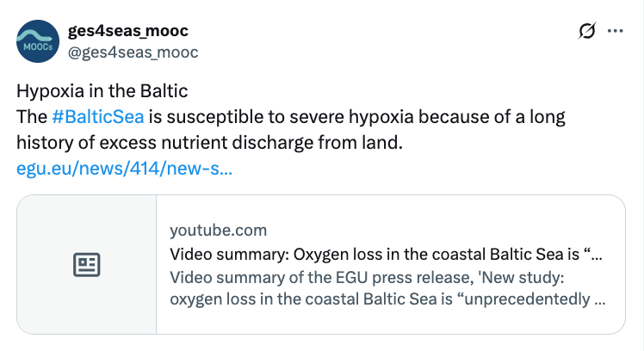The height and width of the screenshot is (351, 644).
Task: Click the youtube.com domain label
Action: tap(218, 231)
